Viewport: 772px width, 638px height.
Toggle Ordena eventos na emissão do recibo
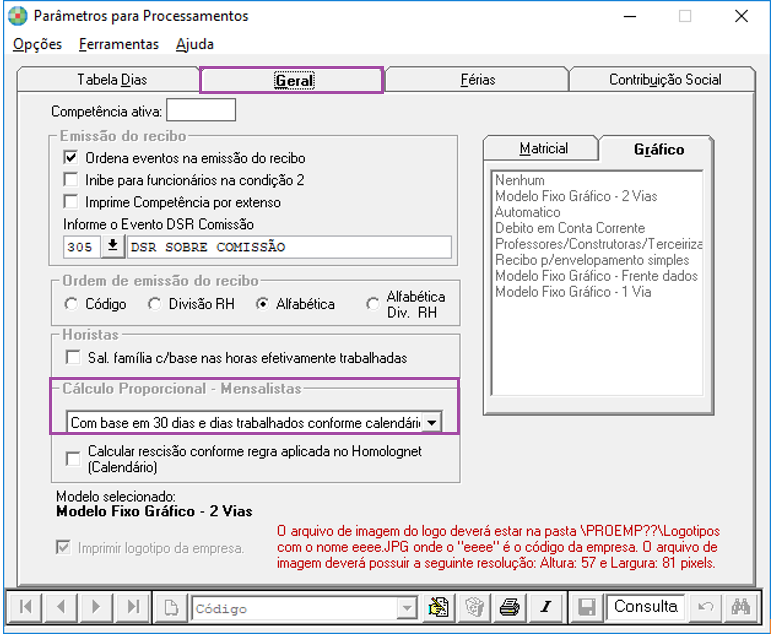tap(71, 158)
